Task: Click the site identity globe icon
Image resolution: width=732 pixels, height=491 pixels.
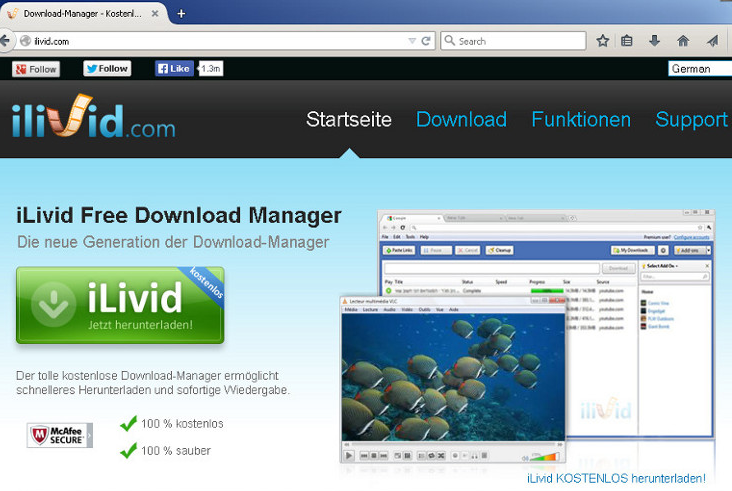Action: click(x=25, y=41)
